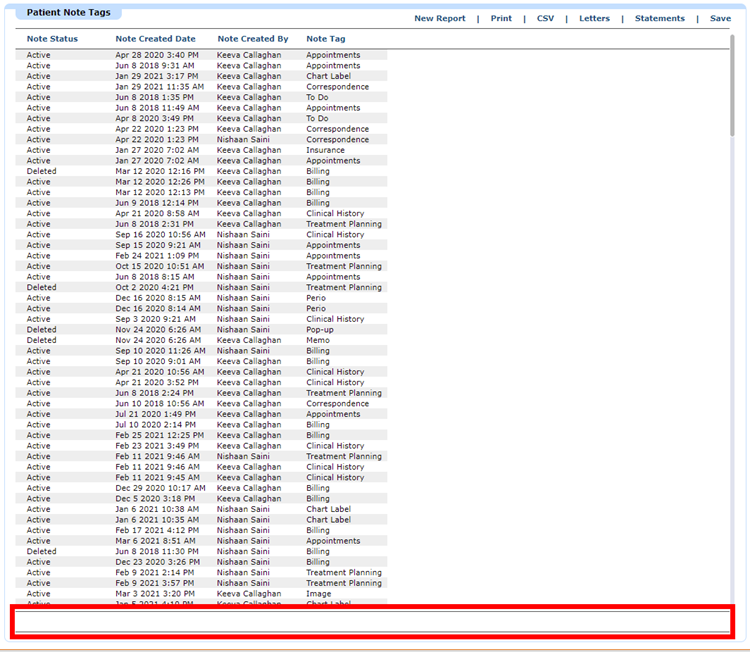Select the Jan 29 2021 3:17 PM Chart Label row
Image resolution: width=750 pixels, height=652 pixels.
click(201, 76)
